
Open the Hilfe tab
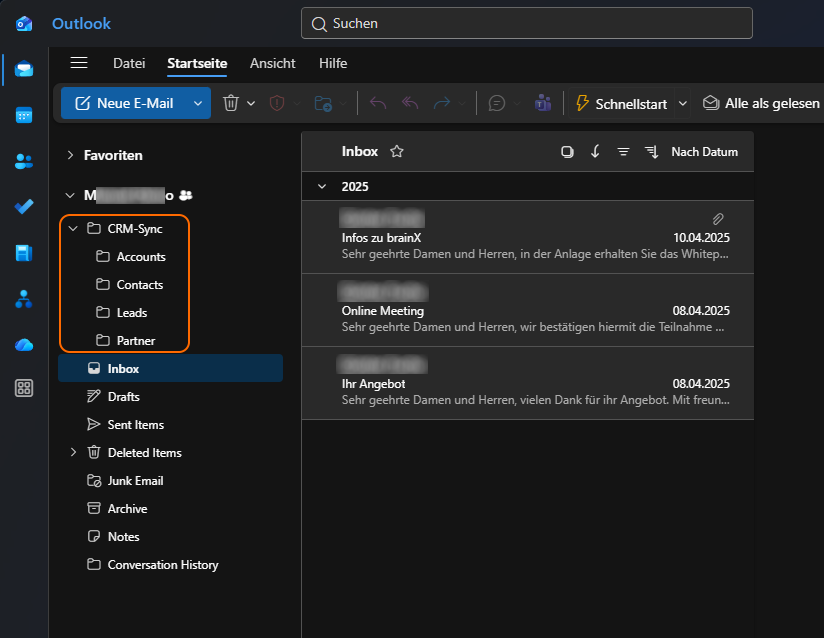(333, 63)
